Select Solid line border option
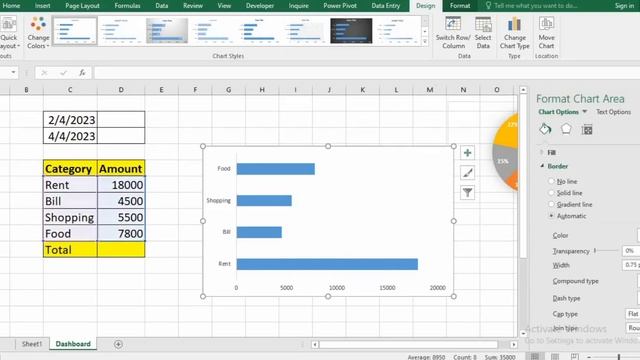This screenshot has width=640, height=360. tap(551, 192)
